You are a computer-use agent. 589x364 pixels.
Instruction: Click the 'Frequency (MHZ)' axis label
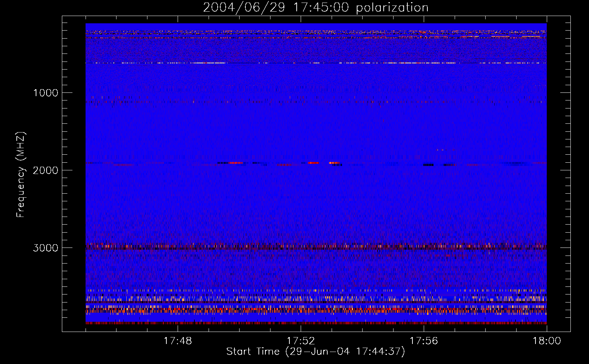pos(21,175)
